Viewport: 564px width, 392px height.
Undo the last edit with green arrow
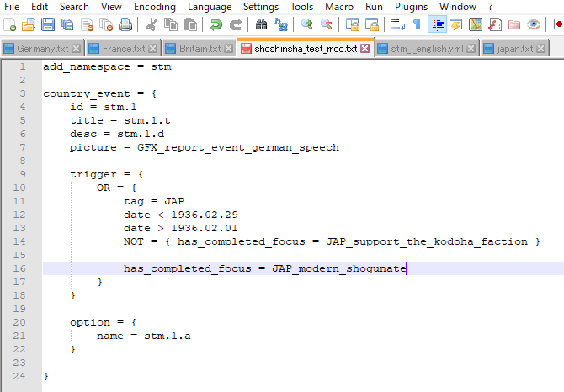[x=215, y=24]
